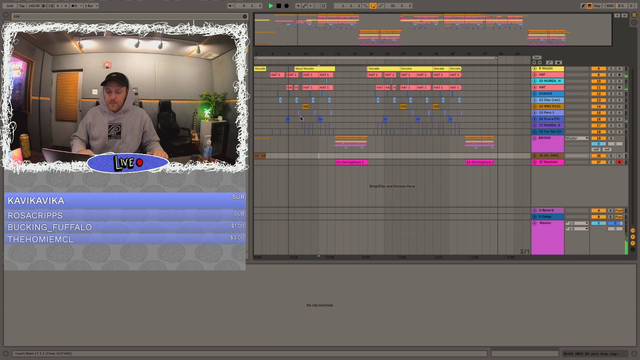Click the ROSACRIPPS sub entry
Screen dimensions: 640x360
125,215
